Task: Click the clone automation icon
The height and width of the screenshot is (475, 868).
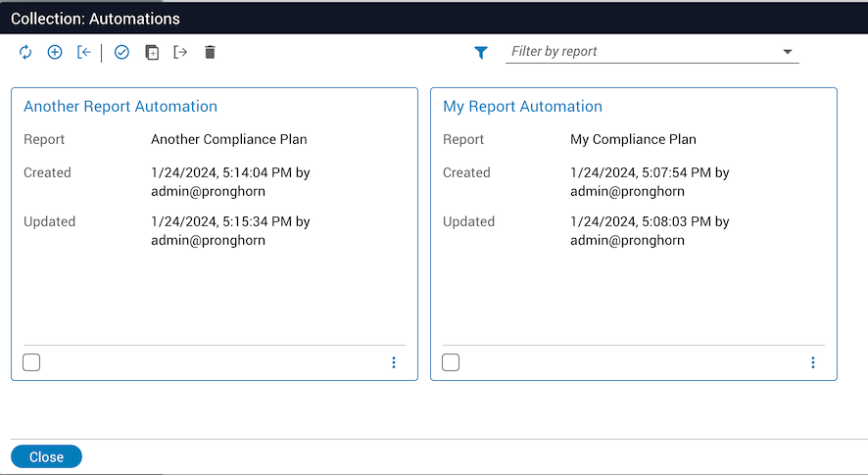Action: pos(151,53)
